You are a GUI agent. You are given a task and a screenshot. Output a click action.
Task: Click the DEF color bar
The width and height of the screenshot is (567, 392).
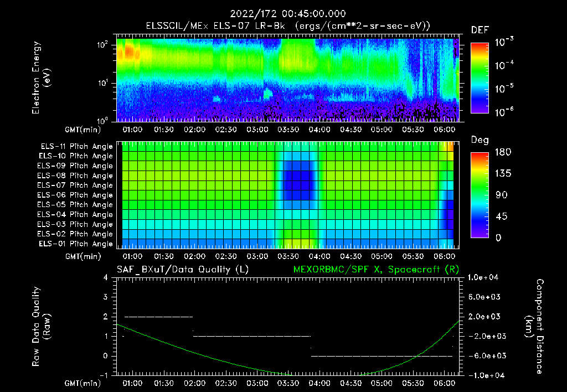(480, 78)
